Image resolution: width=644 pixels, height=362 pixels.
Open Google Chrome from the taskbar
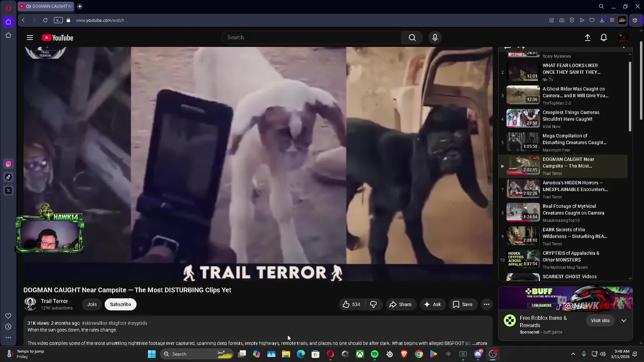pyautogui.click(x=419, y=354)
